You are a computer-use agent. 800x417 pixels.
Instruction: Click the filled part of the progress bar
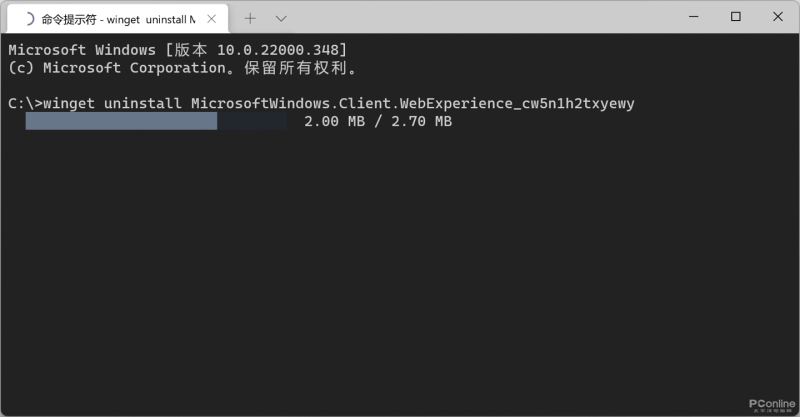pyautogui.click(x=121, y=121)
